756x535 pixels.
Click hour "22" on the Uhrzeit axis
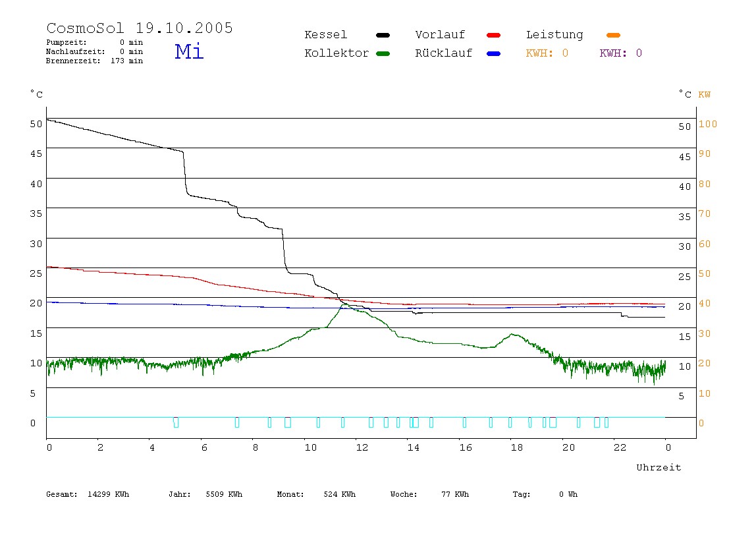pos(620,447)
